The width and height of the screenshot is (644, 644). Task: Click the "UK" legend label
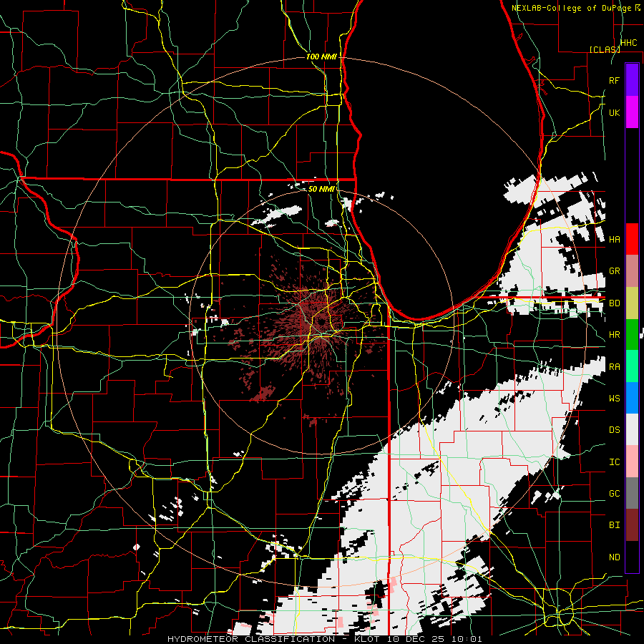tap(614, 112)
